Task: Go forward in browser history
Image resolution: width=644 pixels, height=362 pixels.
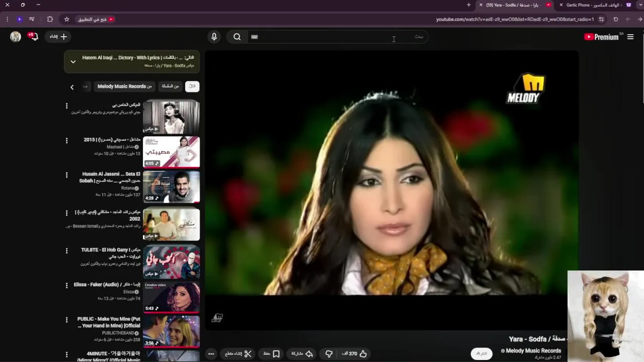Action: 628,19
